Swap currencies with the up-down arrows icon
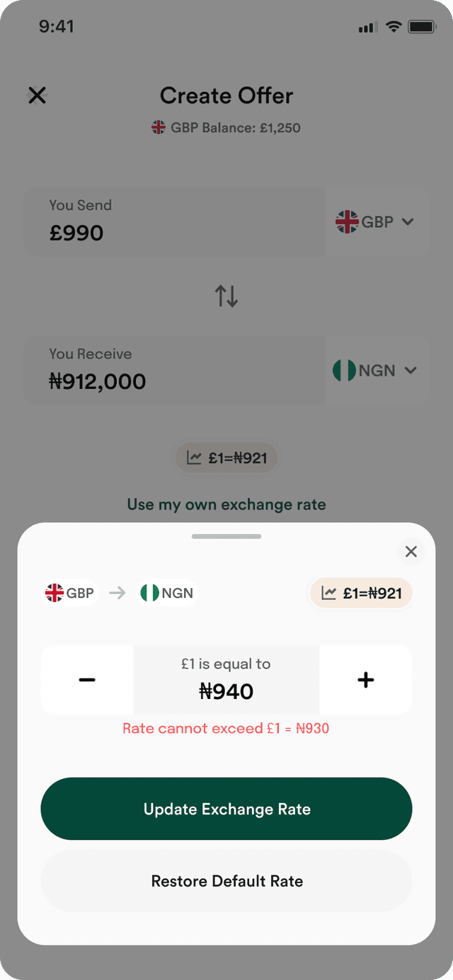 pos(226,296)
